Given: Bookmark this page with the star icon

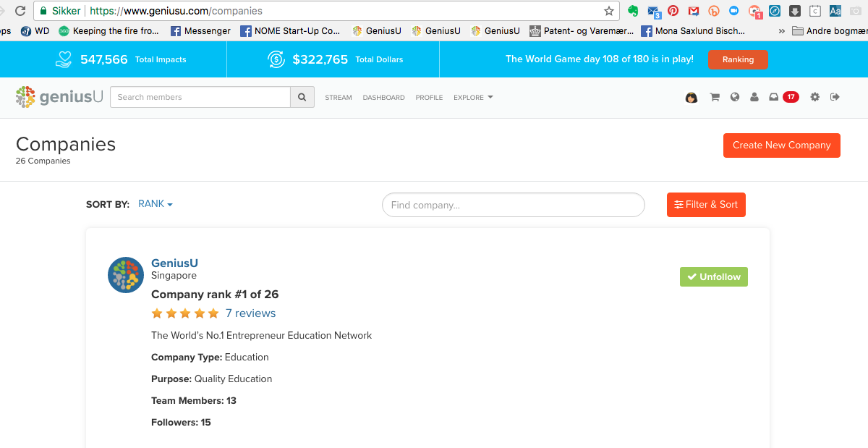Looking at the screenshot, I should coord(609,11).
